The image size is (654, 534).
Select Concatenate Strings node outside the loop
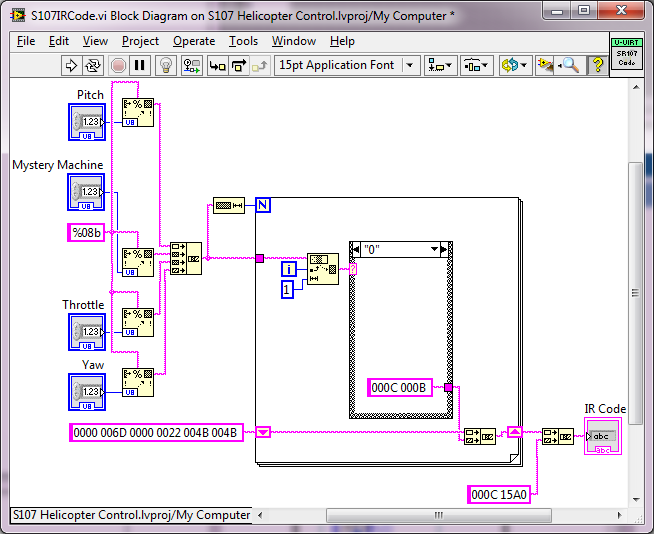click(x=558, y=436)
